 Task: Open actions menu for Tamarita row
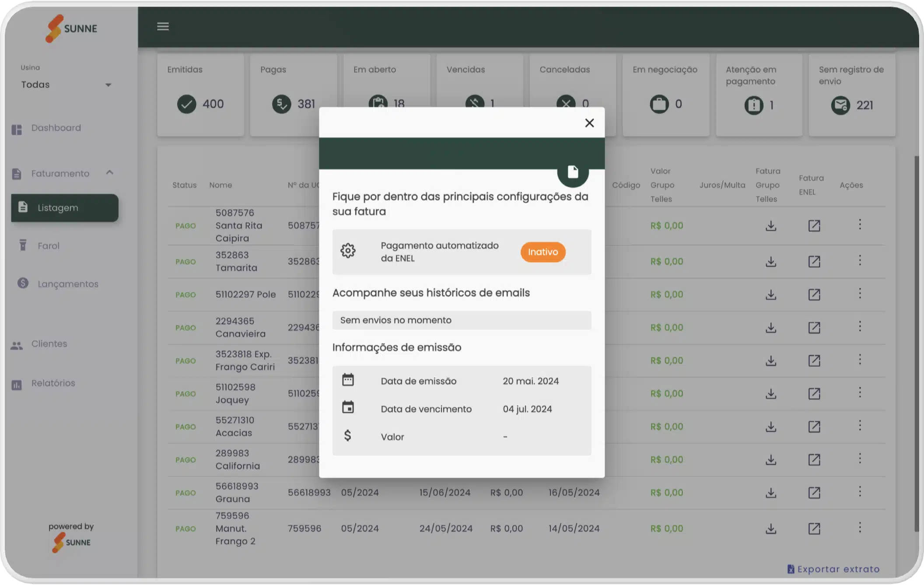[860, 261]
